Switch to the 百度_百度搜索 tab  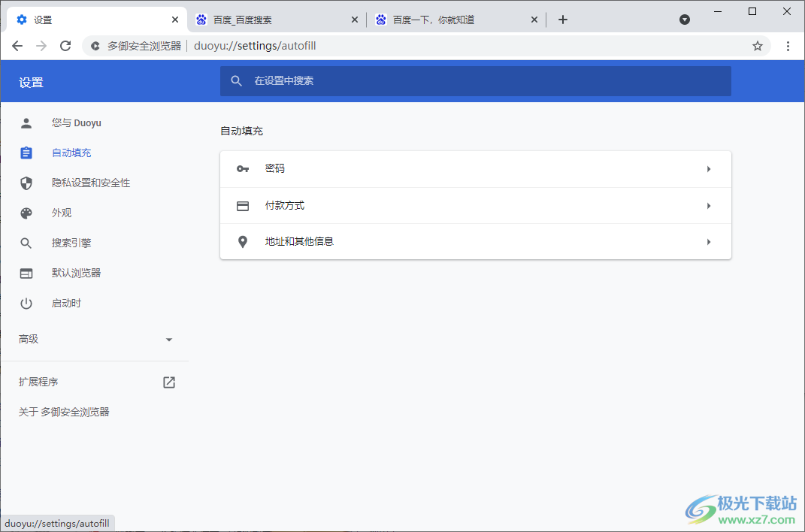tap(277, 20)
